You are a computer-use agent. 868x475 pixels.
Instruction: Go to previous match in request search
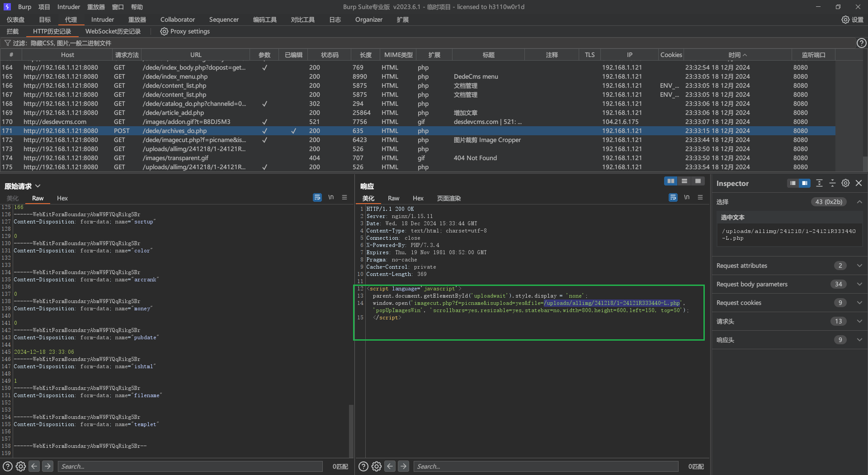click(34, 466)
